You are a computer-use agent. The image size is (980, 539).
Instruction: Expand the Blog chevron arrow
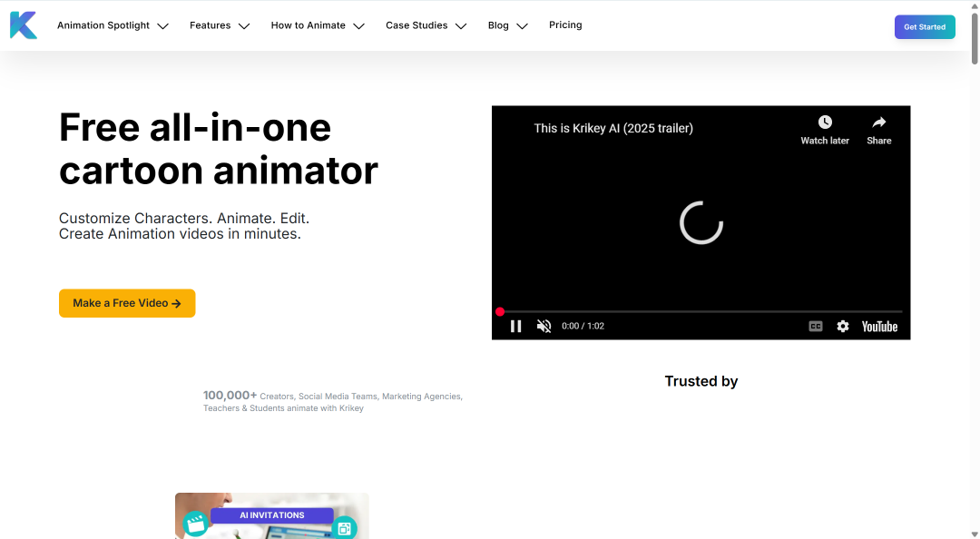[x=523, y=26]
